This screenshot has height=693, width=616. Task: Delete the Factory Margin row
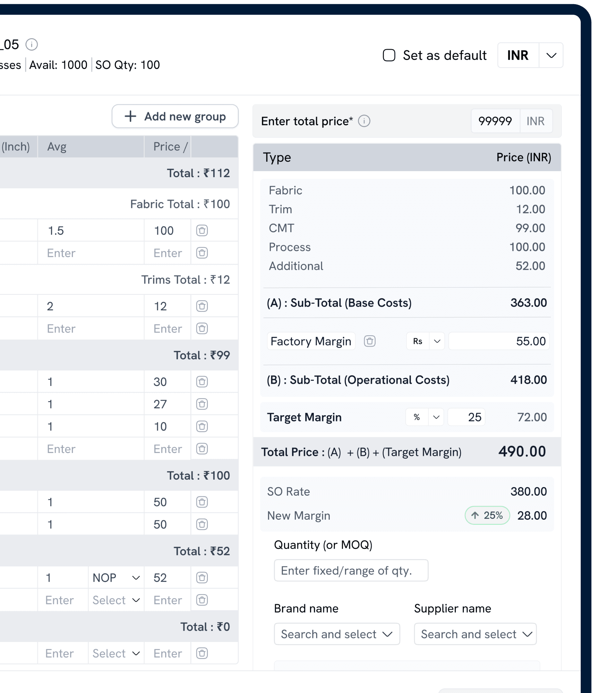click(x=370, y=341)
